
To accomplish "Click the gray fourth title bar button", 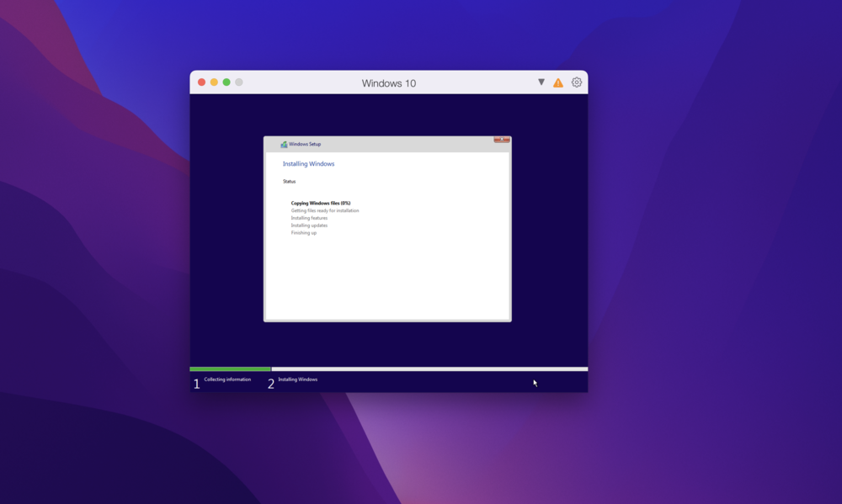I will [x=239, y=82].
